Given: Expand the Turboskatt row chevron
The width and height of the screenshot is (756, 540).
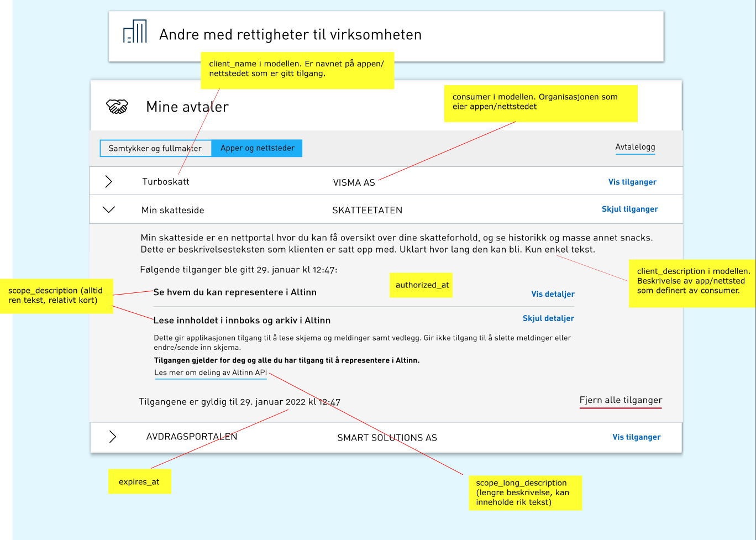Looking at the screenshot, I should 109,181.
